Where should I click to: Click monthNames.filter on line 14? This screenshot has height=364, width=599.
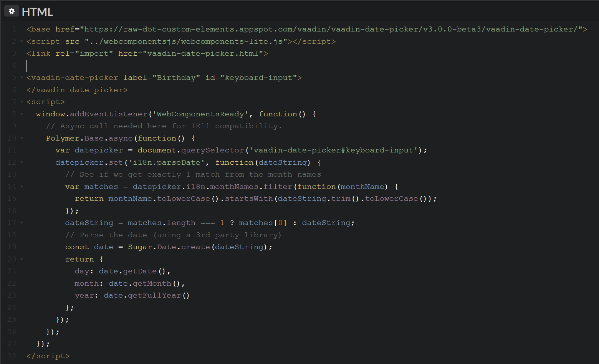pos(251,187)
